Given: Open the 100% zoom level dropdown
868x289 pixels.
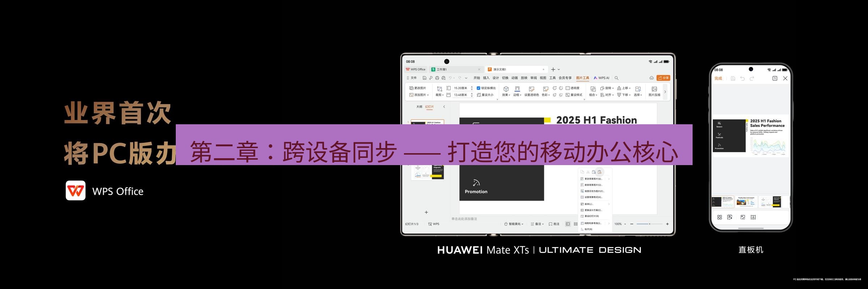Looking at the screenshot, I should click(620, 224).
